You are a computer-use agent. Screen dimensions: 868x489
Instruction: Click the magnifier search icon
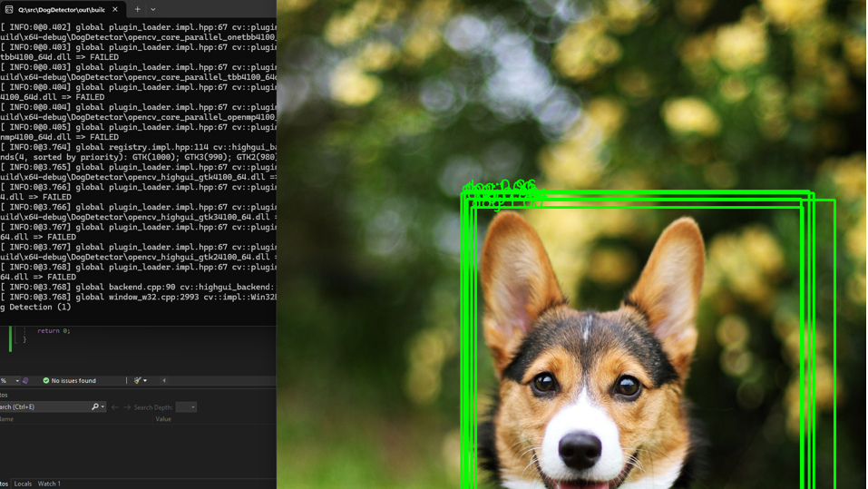pos(95,407)
